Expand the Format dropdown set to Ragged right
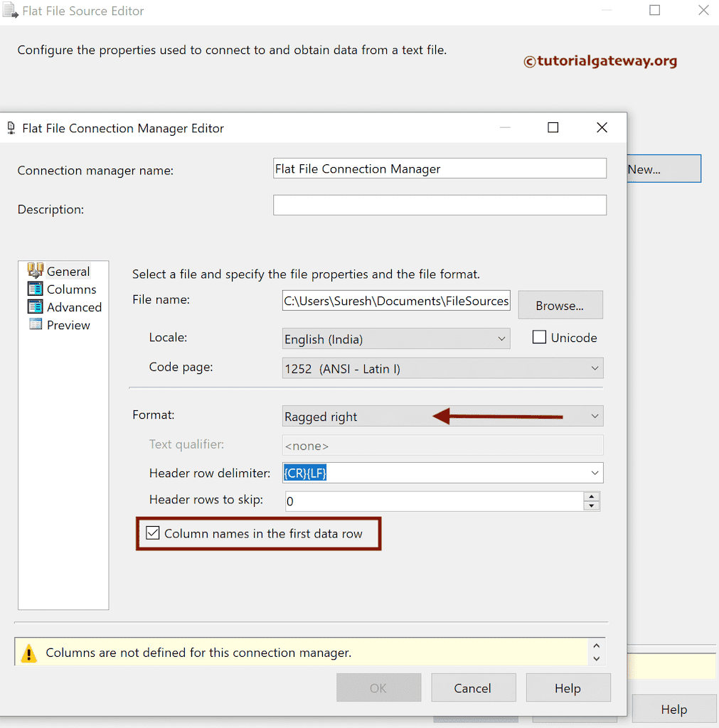Image resolution: width=719 pixels, height=728 pixels. pyautogui.click(x=595, y=415)
